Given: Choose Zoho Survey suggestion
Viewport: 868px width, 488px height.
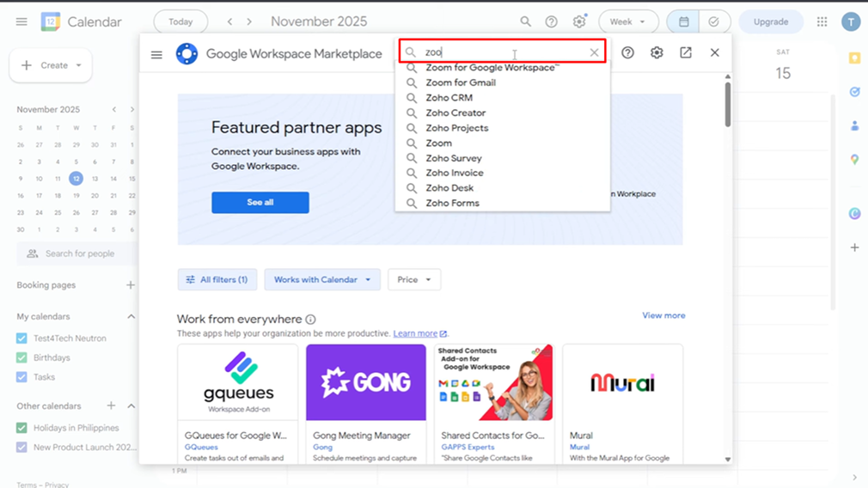Looking at the screenshot, I should 503,158.
